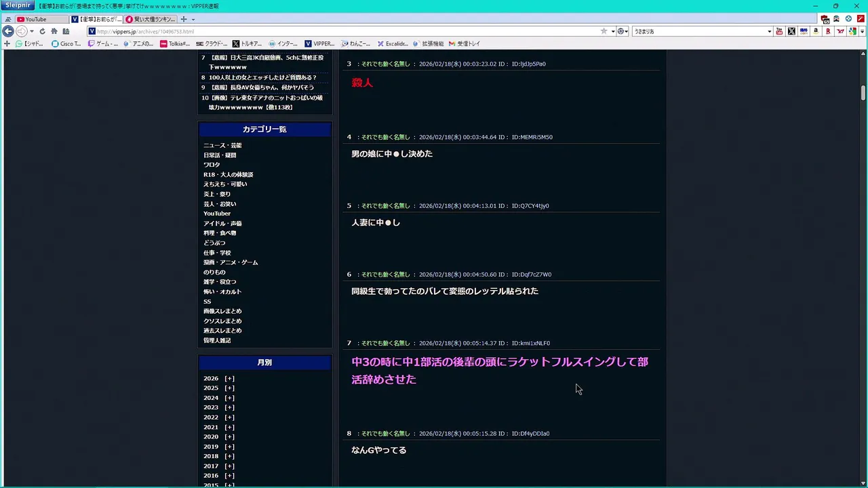Open the YouTuber category link
Viewport: 868px width, 488px height.
217,213
